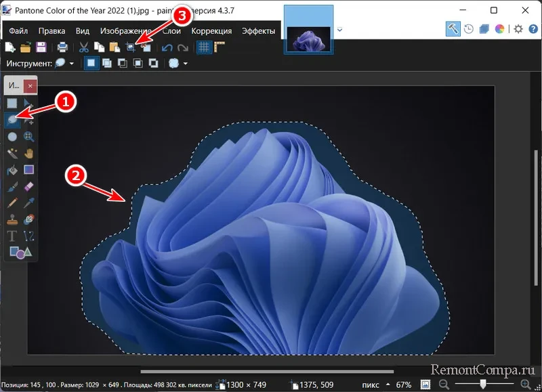Undo the last action with the blue arrow
The height and width of the screenshot is (392, 542).
[x=167, y=47]
